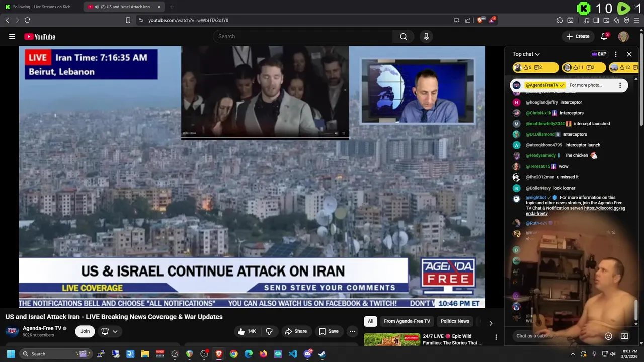Screen dimensions: 644x362
Task: Open live chat options menu
Action: click(616, 54)
